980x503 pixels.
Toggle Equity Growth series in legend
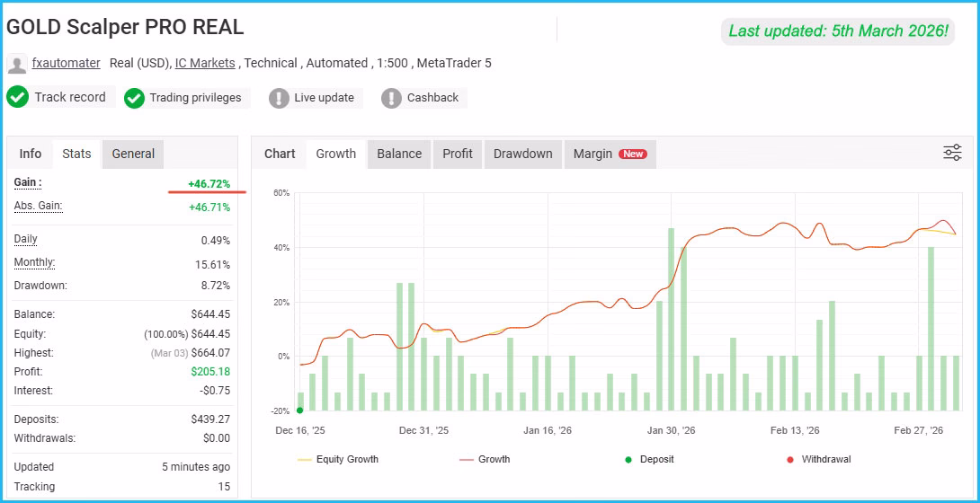(x=338, y=459)
